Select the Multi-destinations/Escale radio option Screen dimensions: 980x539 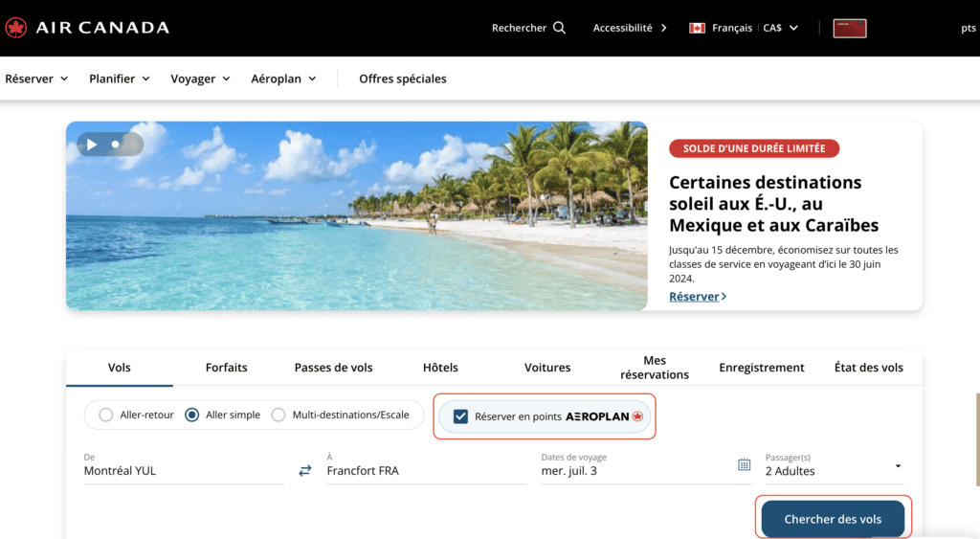click(278, 415)
